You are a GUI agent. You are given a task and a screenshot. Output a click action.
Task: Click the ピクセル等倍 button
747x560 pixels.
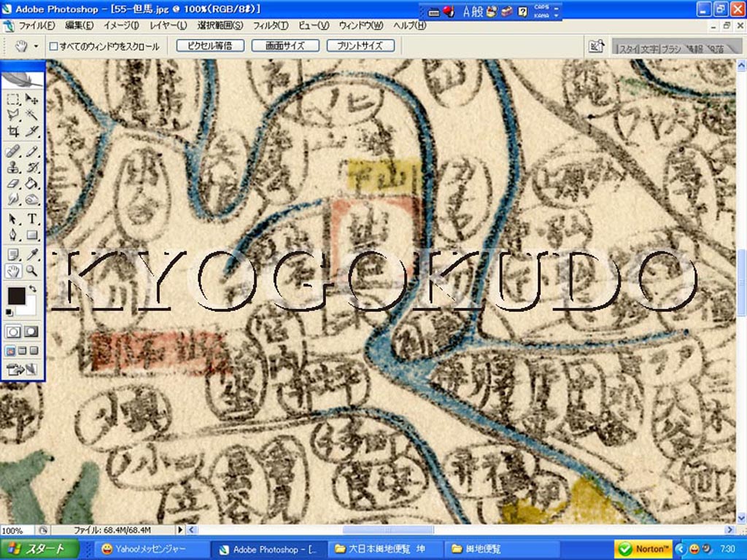210,46
